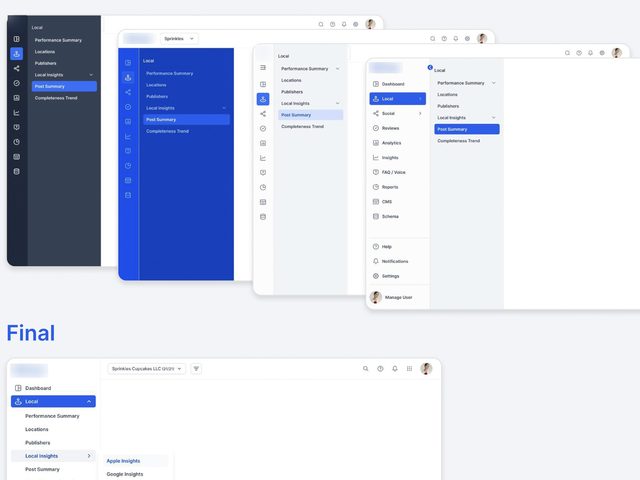The width and height of the screenshot is (640, 480).
Task: Click the user avatar in the blue mockup header
Action: point(482,39)
